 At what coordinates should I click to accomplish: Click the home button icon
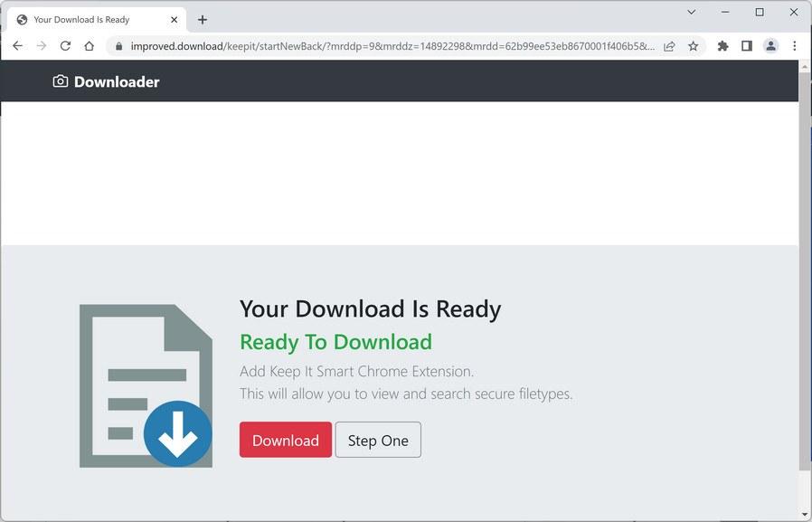click(x=88, y=45)
